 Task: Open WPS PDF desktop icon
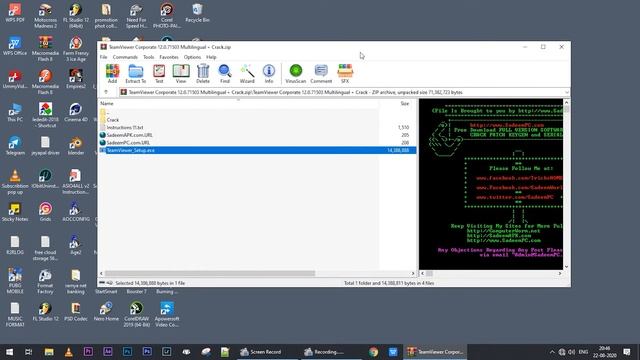click(15, 13)
